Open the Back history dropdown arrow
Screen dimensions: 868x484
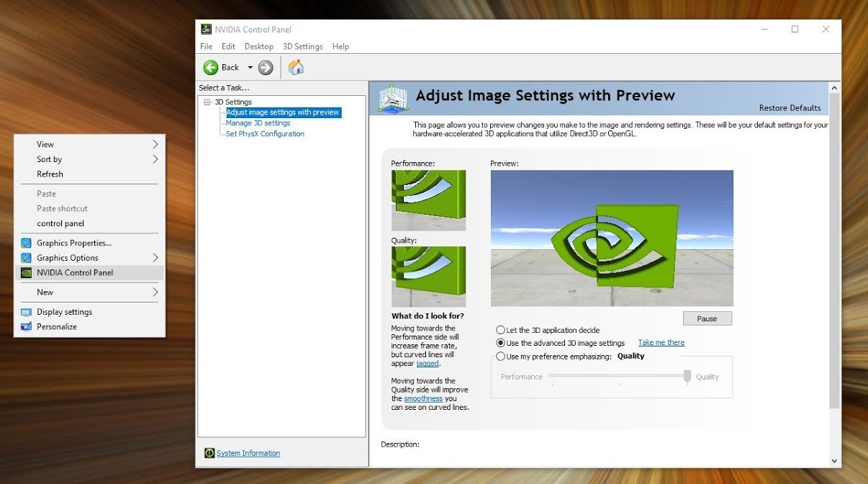250,68
